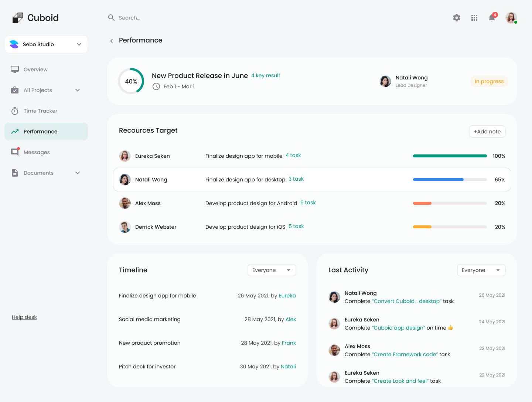Open the apps grid menu

[474, 18]
